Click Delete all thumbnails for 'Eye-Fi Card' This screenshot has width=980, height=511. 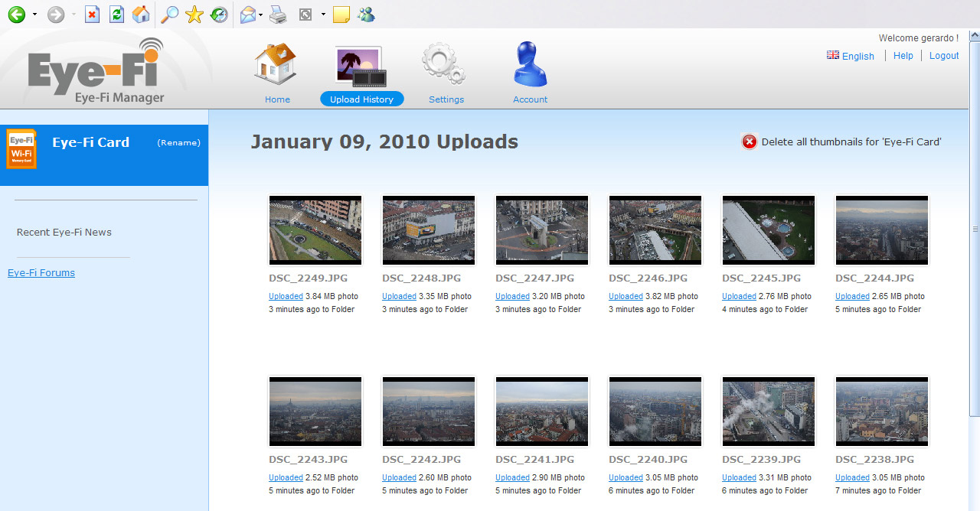(x=851, y=142)
